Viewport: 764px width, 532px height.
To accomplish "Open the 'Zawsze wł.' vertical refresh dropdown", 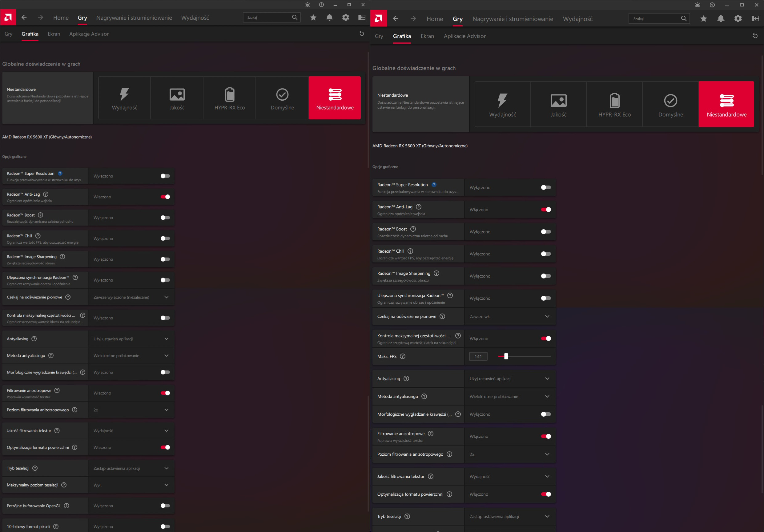I will [x=509, y=316].
